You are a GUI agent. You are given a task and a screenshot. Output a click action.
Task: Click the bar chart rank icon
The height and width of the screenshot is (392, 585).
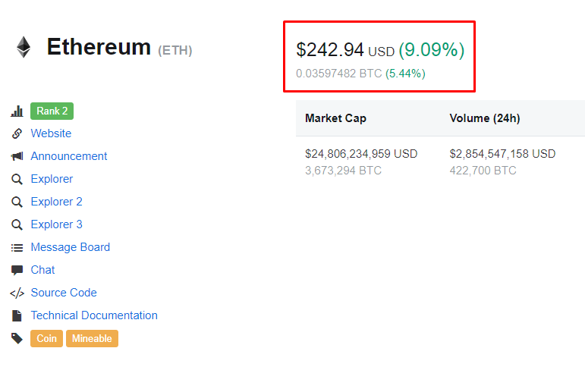[x=17, y=111]
